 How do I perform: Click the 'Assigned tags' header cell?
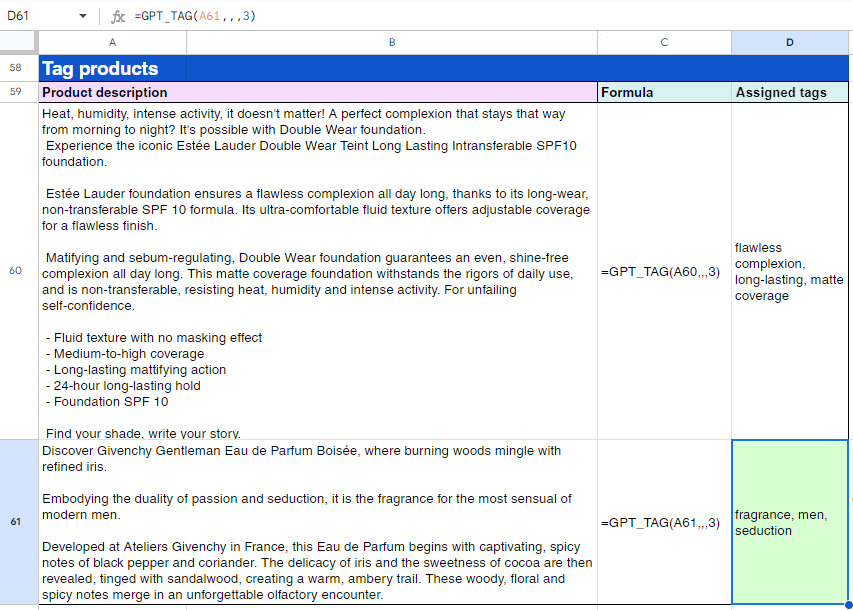click(789, 93)
